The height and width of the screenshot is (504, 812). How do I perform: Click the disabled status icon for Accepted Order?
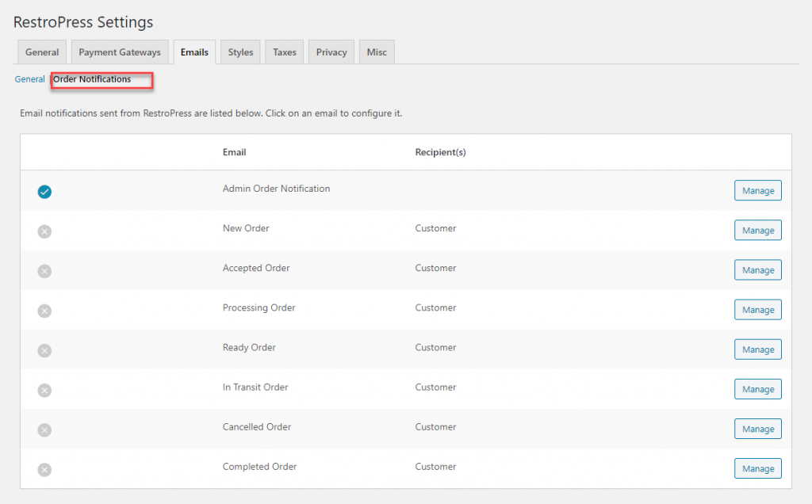pyautogui.click(x=44, y=271)
